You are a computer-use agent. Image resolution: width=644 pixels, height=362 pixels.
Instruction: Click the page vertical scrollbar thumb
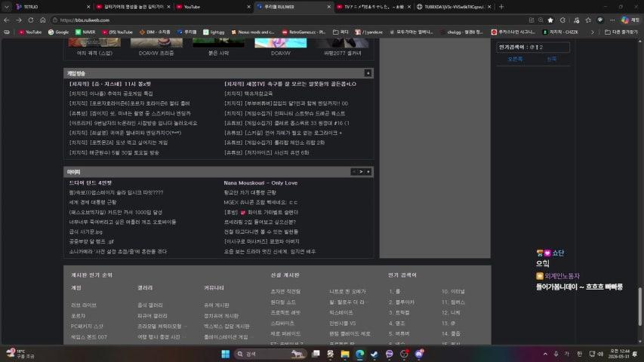tap(639, 307)
